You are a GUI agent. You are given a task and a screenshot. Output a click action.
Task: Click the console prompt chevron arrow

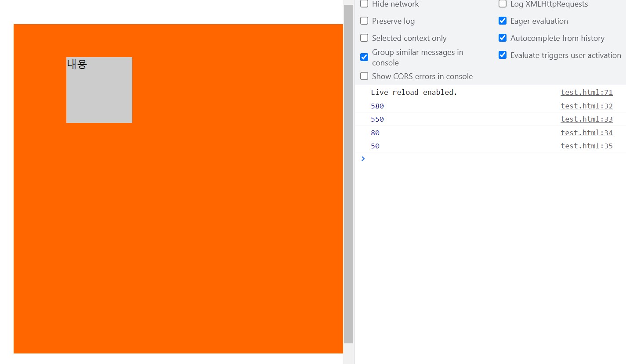pos(363,159)
